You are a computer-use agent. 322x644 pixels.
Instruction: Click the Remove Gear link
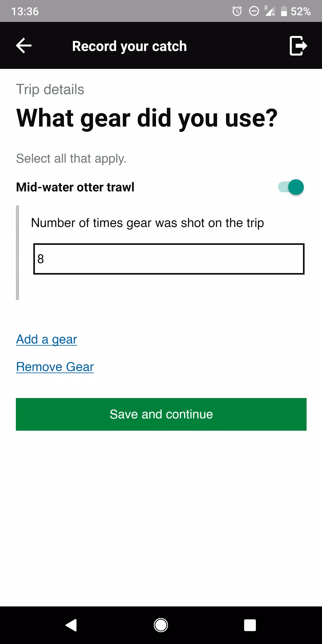click(x=55, y=367)
